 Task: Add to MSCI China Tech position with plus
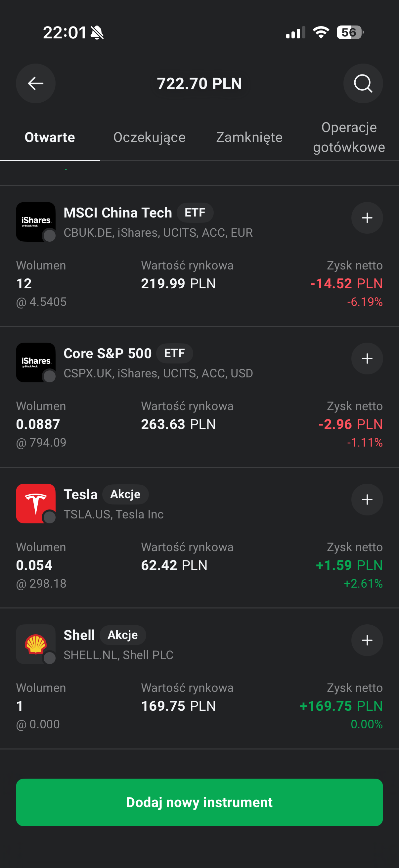pyautogui.click(x=367, y=218)
